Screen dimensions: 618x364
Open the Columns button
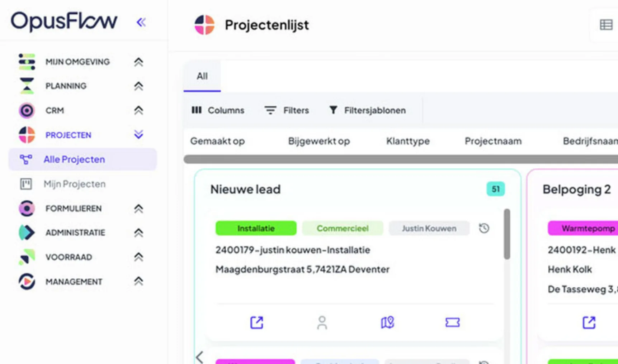tap(218, 110)
